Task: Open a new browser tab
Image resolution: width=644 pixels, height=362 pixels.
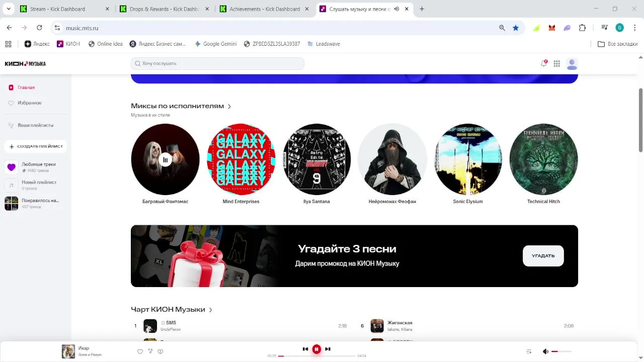Action: tap(422, 9)
